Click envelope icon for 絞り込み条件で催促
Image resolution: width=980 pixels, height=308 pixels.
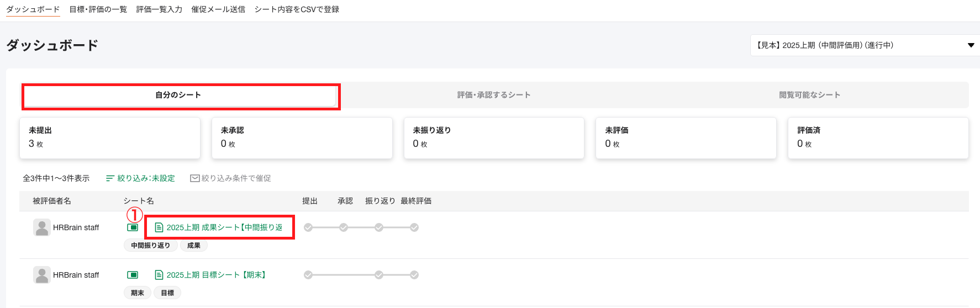tap(194, 178)
